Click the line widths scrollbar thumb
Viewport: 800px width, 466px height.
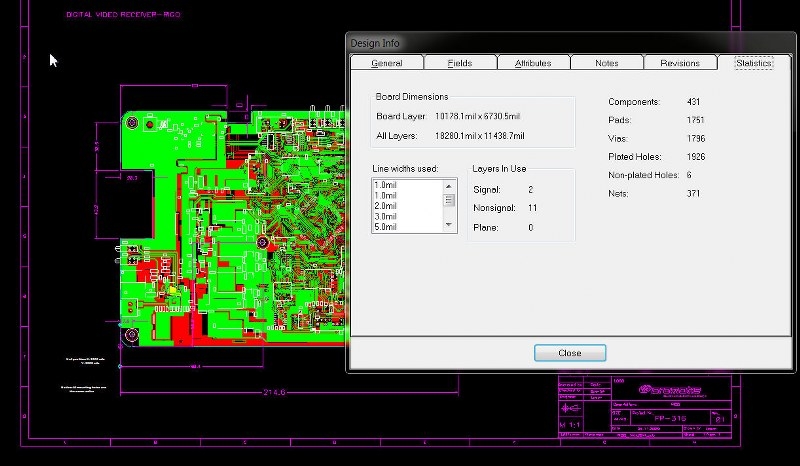click(x=450, y=200)
